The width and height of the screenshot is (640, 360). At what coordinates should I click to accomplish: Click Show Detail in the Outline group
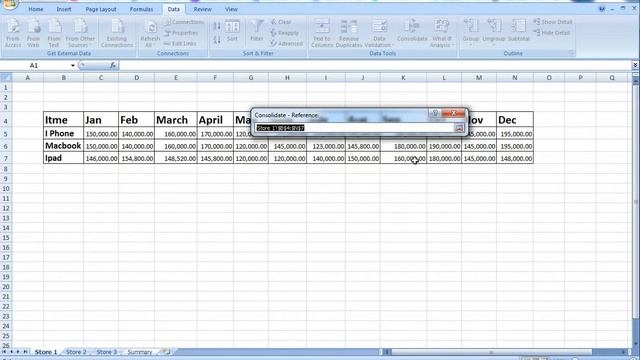(x=553, y=22)
